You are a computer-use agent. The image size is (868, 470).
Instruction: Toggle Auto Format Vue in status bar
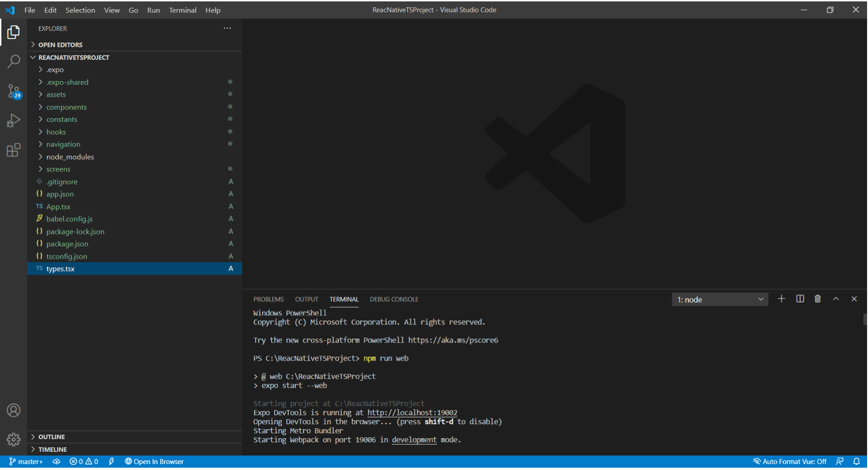tap(790, 462)
